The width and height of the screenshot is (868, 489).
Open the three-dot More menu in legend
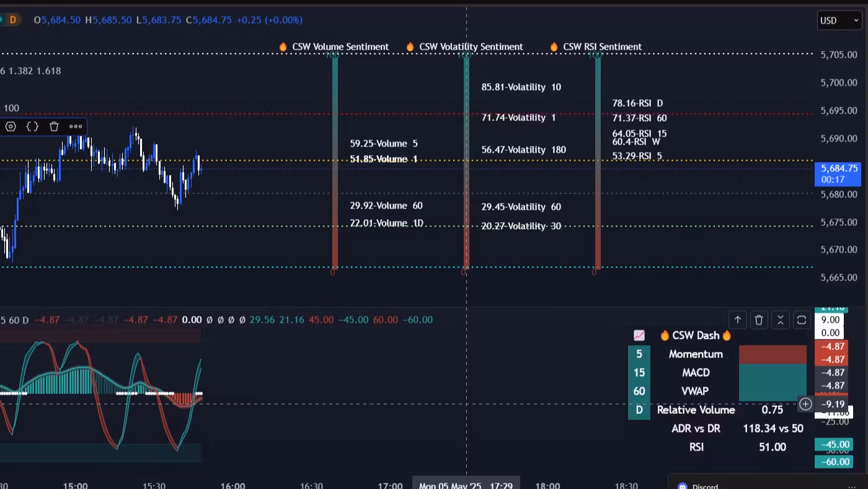[x=76, y=127]
